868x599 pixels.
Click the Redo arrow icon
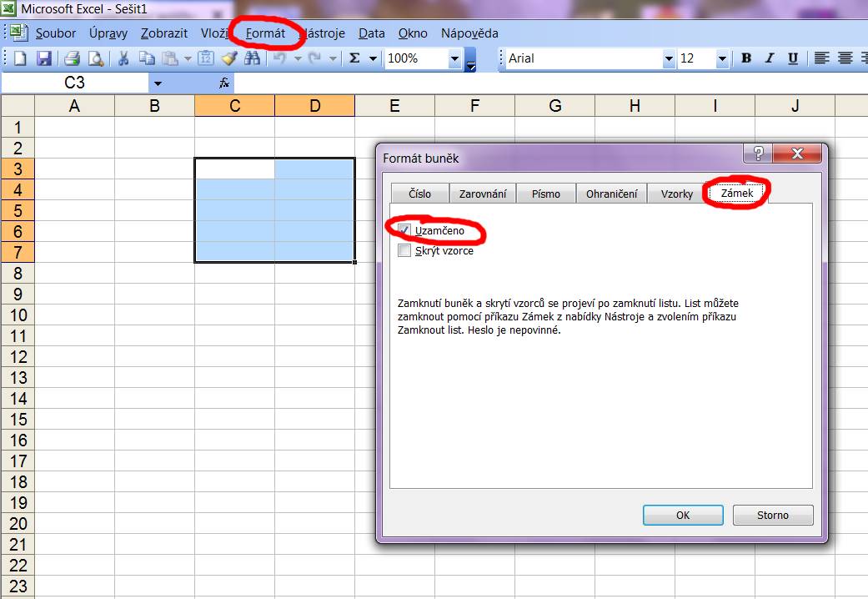tap(315, 58)
